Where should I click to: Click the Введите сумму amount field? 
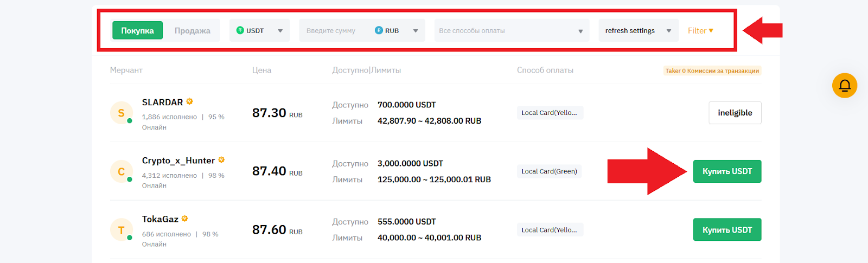[x=331, y=30]
